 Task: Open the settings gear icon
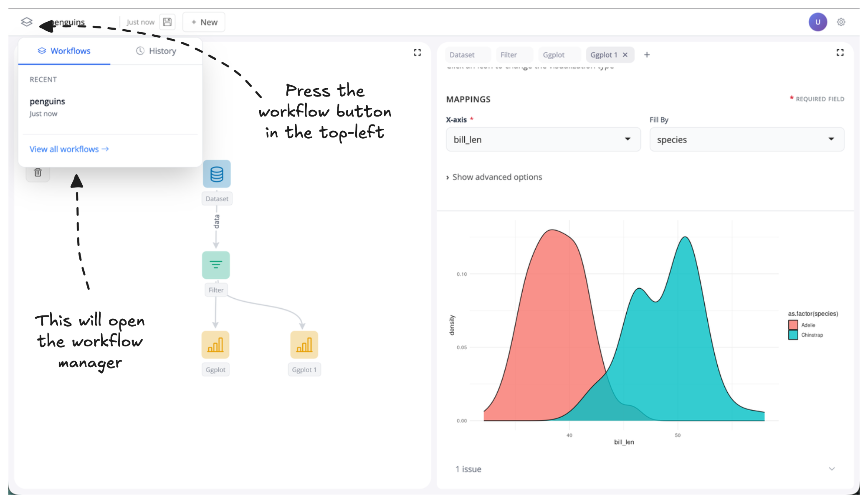click(x=841, y=22)
